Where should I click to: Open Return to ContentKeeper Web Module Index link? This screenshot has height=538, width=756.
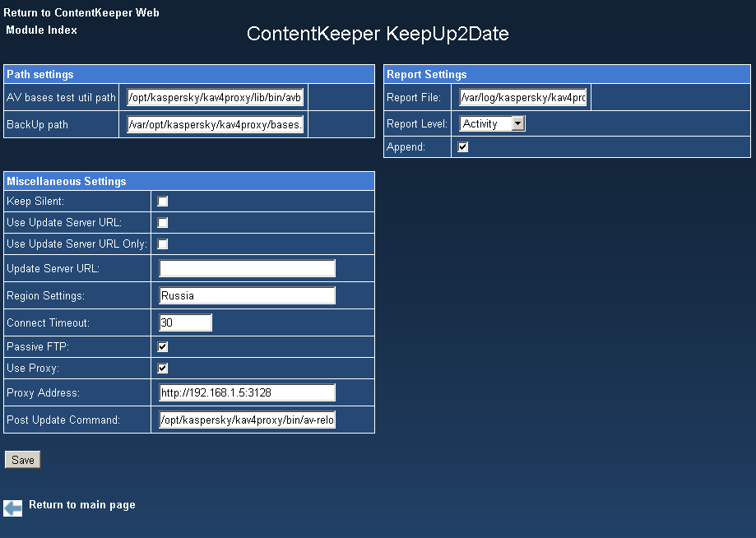click(x=81, y=21)
